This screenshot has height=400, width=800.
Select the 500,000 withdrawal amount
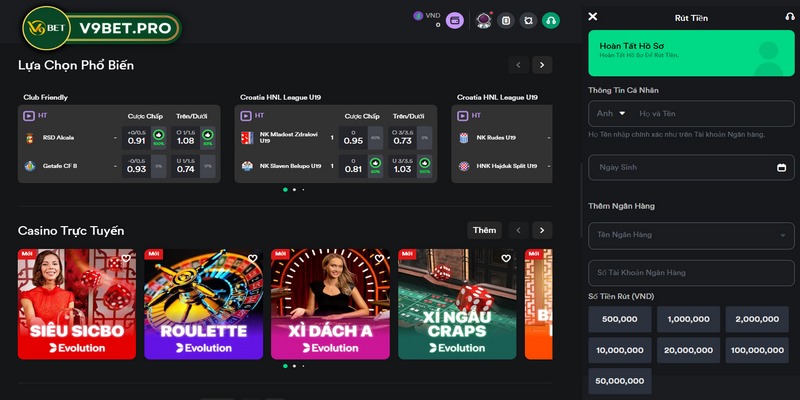click(620, 319)
